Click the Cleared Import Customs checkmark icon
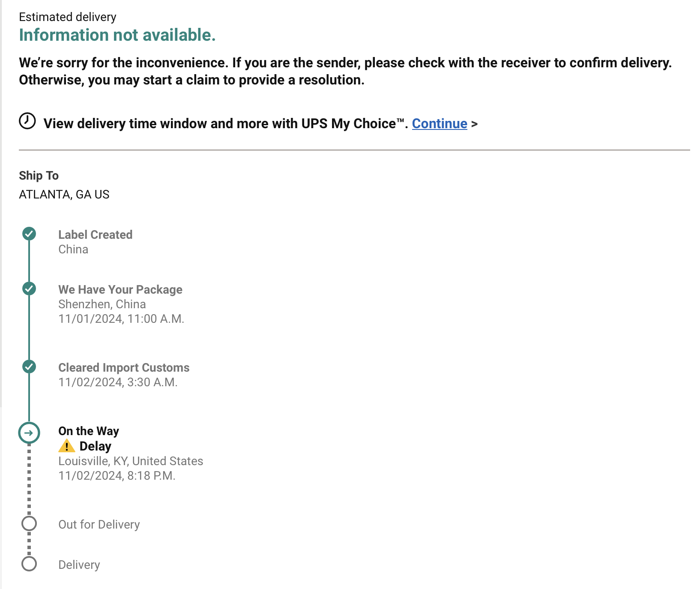The width and height of the screenshot is (700, 589). tap(29, 367)
